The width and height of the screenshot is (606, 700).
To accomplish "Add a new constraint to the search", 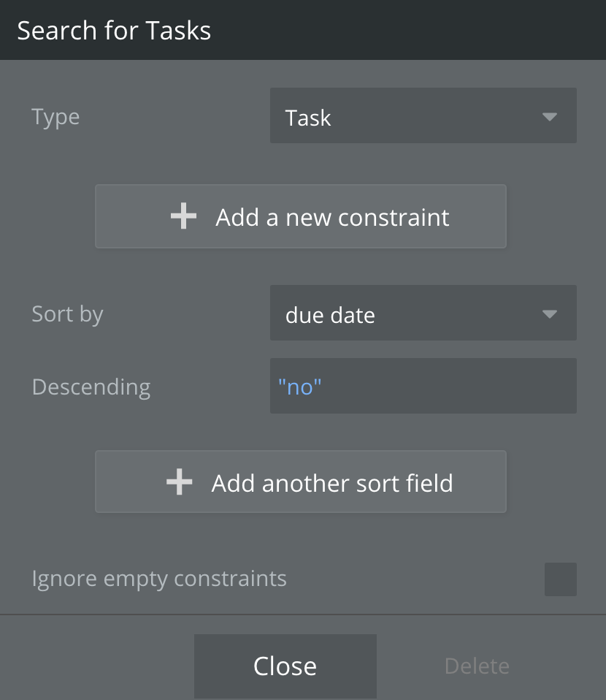I will click(300, 216).
